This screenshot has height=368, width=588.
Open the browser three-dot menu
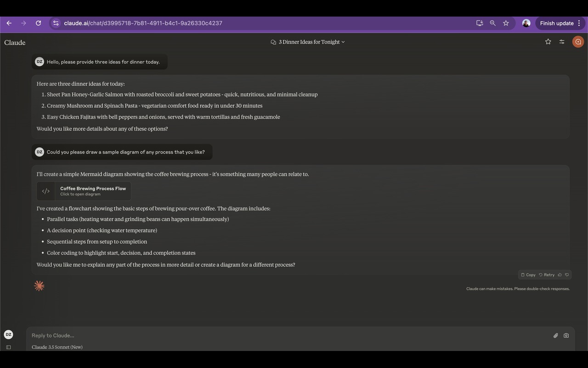pyautogui.click(x=579, y=23)
